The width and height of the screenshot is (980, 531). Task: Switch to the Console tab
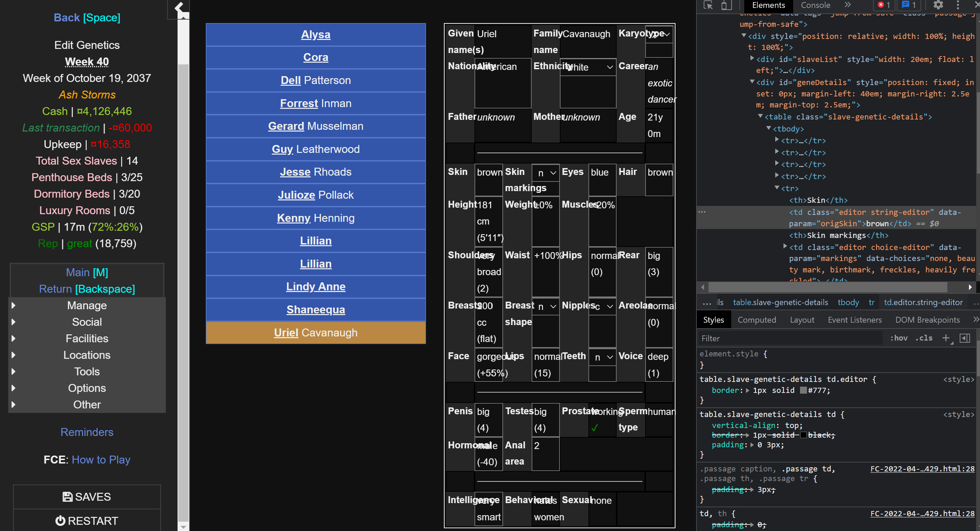coord(815,5)
